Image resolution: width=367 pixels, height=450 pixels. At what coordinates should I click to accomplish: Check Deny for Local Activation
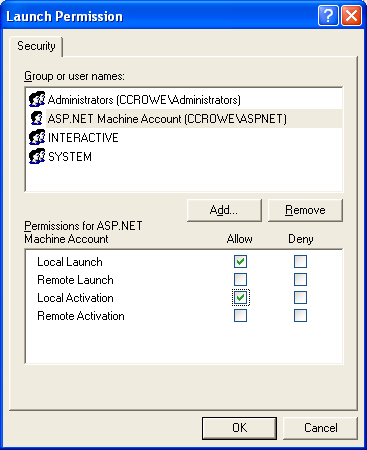tap(300, 298)
